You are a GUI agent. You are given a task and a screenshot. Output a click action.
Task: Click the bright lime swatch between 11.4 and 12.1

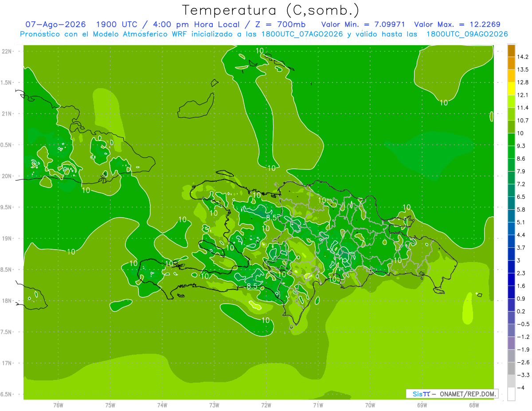(511, 102)
